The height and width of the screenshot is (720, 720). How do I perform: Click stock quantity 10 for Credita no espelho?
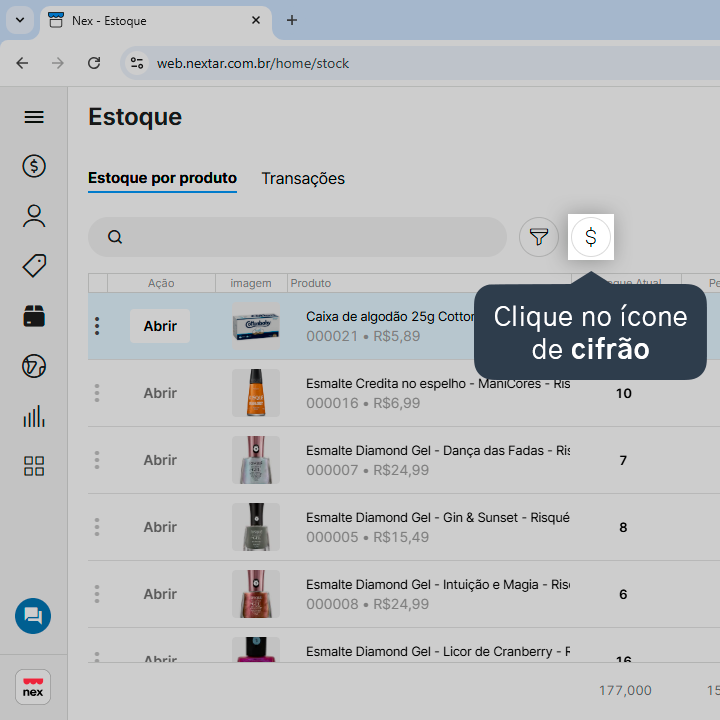tap(624, 394)
